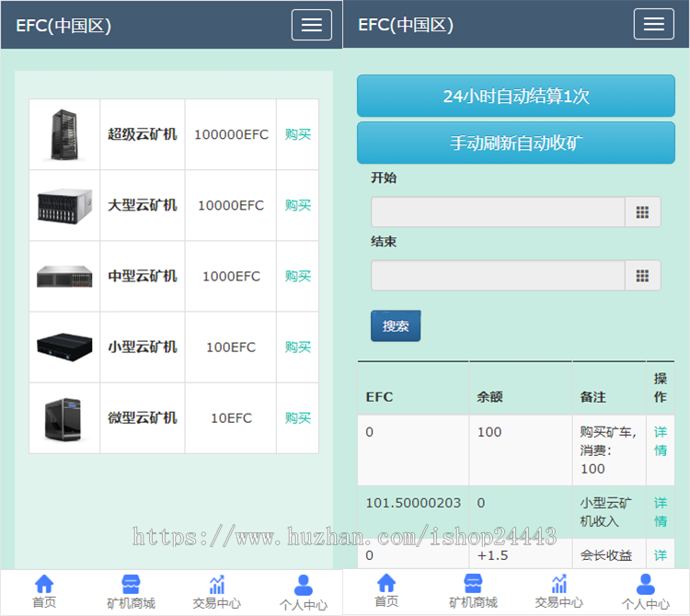This screenshot has height=616, width=690.
Task: Focus the 结束 date input field
Action: [498, 276]
